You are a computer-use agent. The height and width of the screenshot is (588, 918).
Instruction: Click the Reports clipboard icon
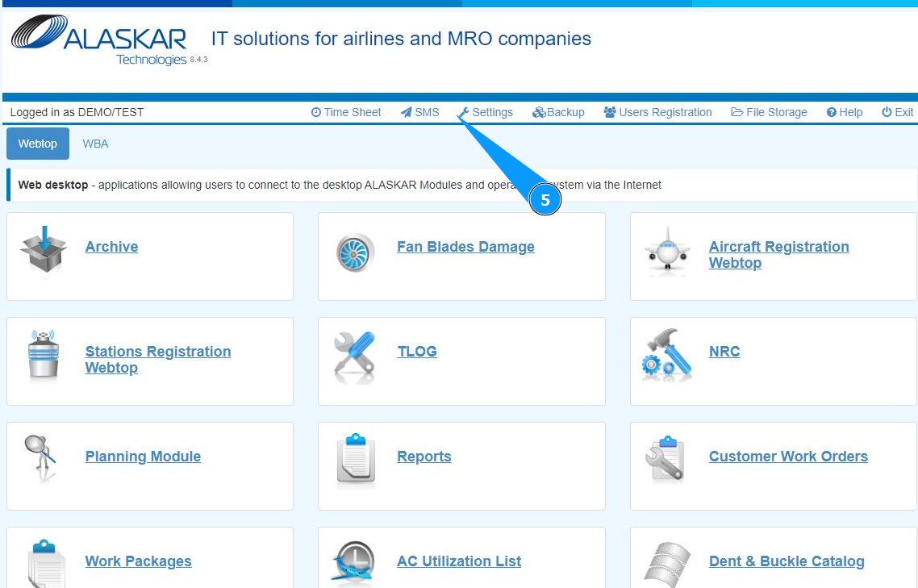pos(356,461)
